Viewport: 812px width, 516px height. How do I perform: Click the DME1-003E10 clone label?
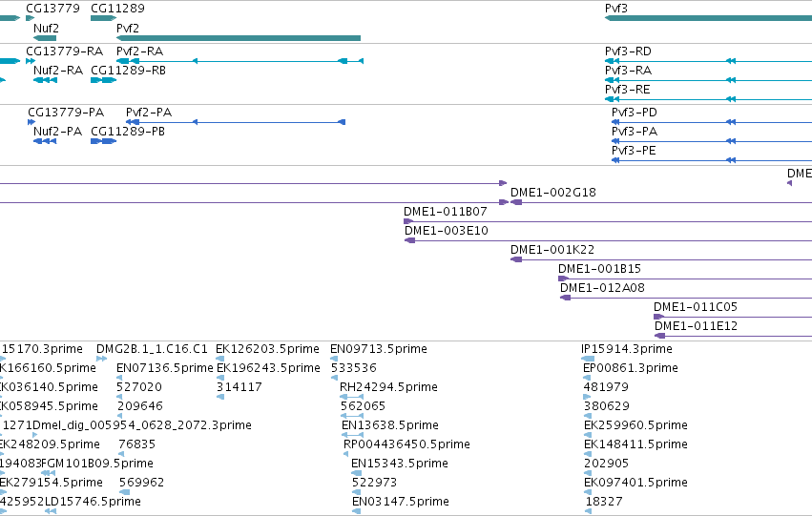coord(446,231)
